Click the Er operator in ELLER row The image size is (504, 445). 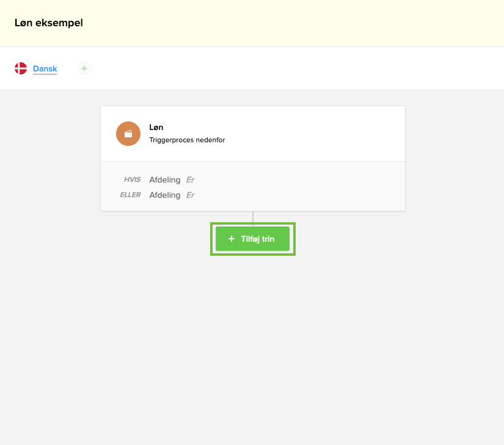190,195
